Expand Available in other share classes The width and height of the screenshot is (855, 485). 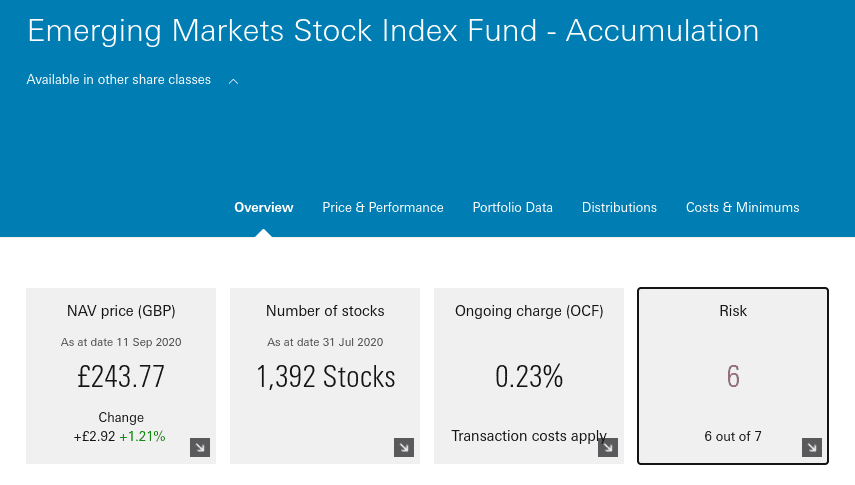pyautogui.click(x=118, y=80)
